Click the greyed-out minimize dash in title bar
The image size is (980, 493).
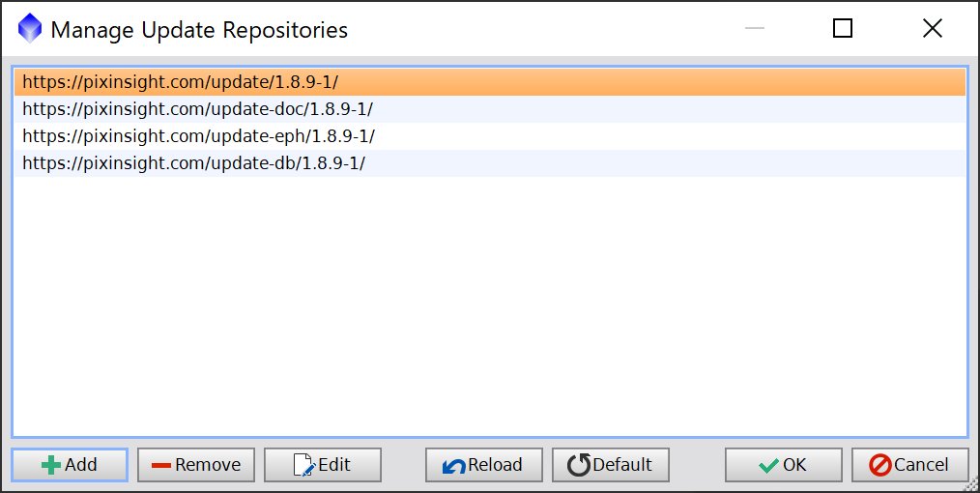tap(755, 28)
